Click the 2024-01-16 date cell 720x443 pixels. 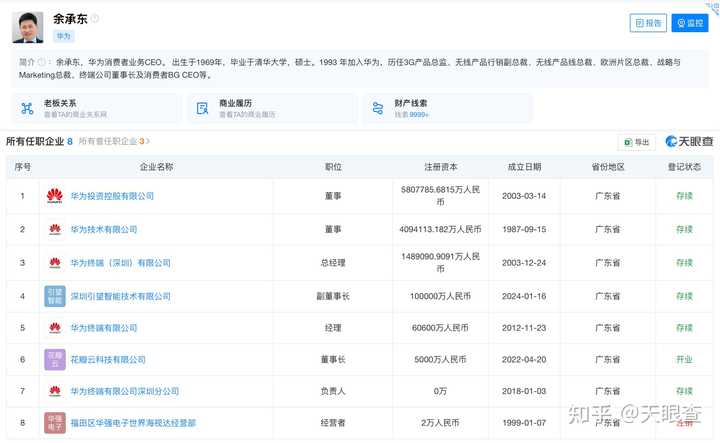click(524, 296)
